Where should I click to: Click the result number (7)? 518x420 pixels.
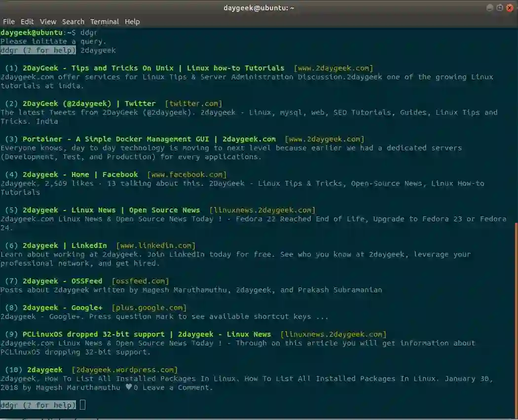pyautogui.click(x=11, y=281)
